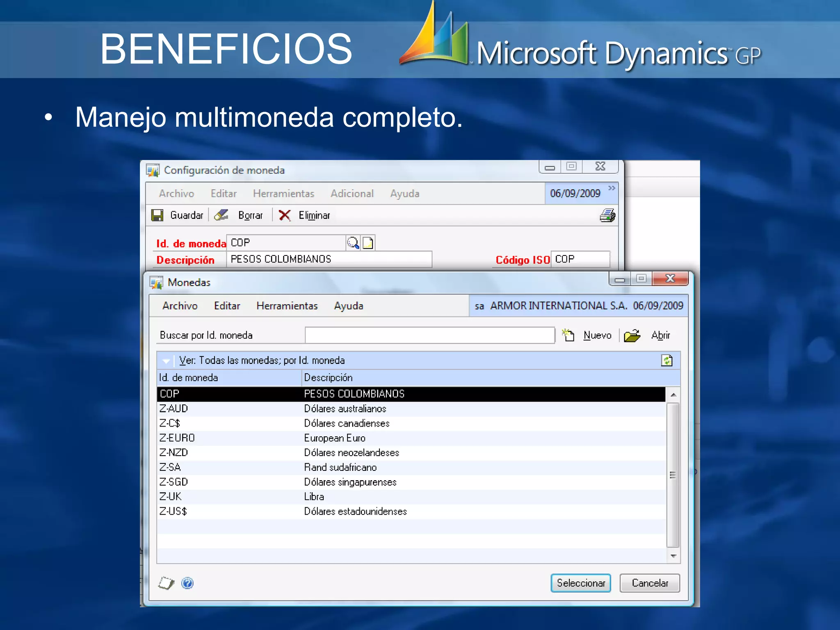Select the COP PESOS COLOMBIANOS row

(x=411, y=394)
